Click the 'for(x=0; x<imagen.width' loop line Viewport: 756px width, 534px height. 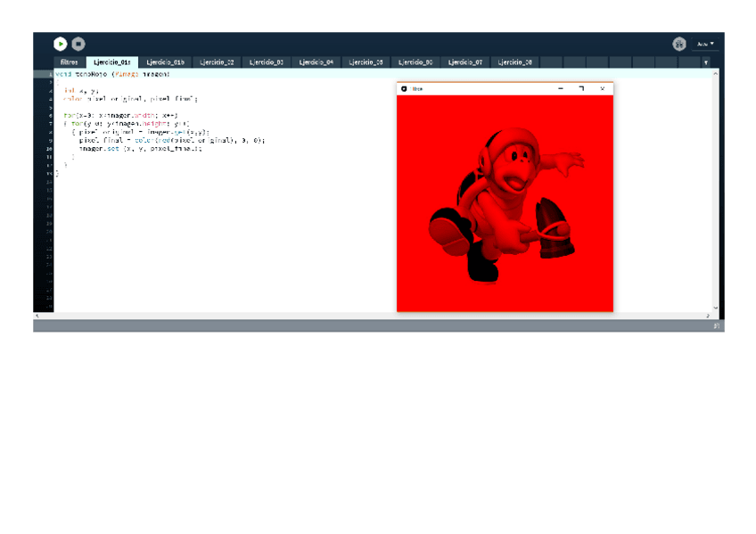(x=120, y=115)
